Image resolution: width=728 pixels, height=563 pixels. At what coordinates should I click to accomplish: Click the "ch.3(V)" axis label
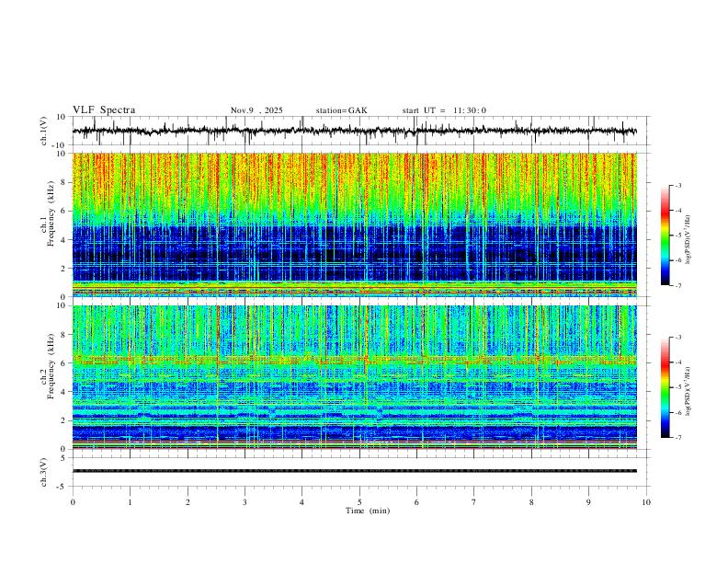pyautogui.click(x=44, y=472)
